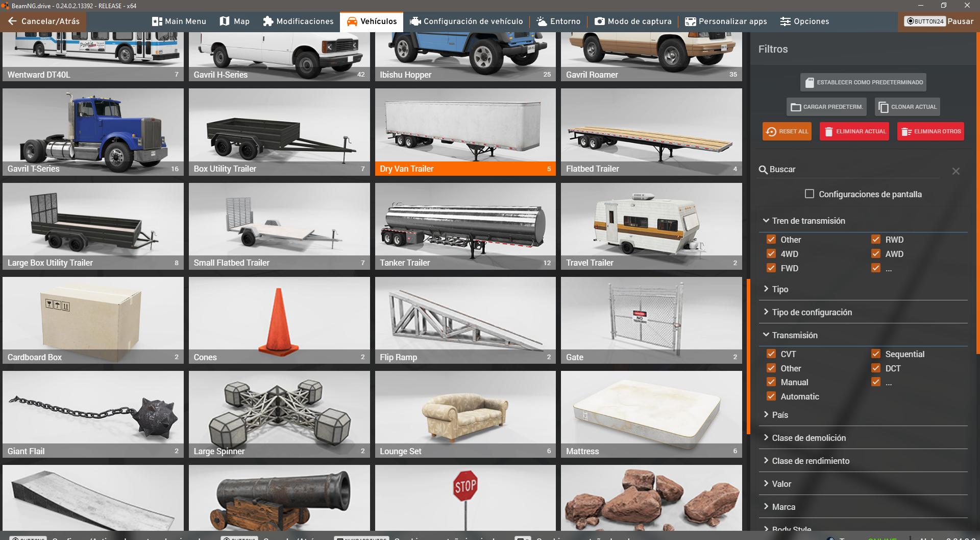
Task: Click the back arrow icon beside Cancelar/Atrás
Action: point(12,21)
